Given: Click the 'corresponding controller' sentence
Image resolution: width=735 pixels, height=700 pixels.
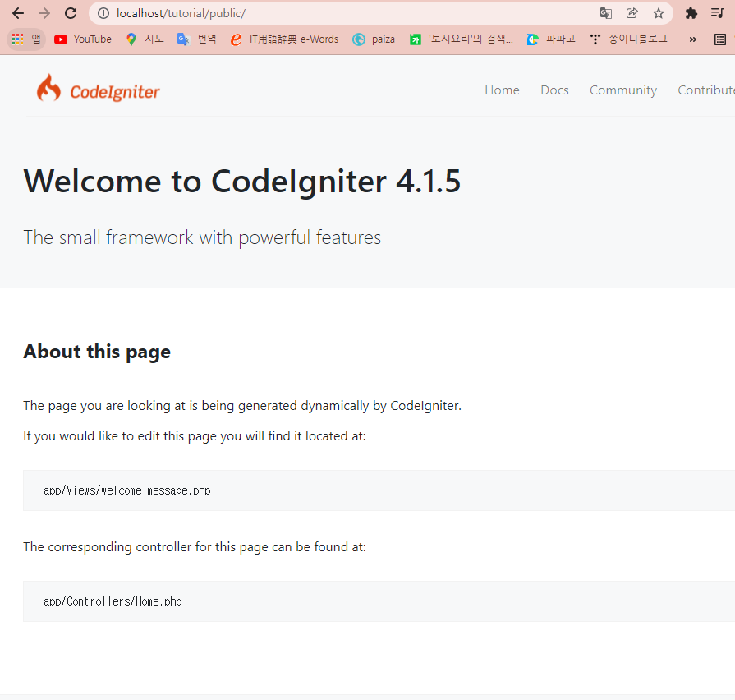Looking at the screenshot, I should tap(195, 547).
